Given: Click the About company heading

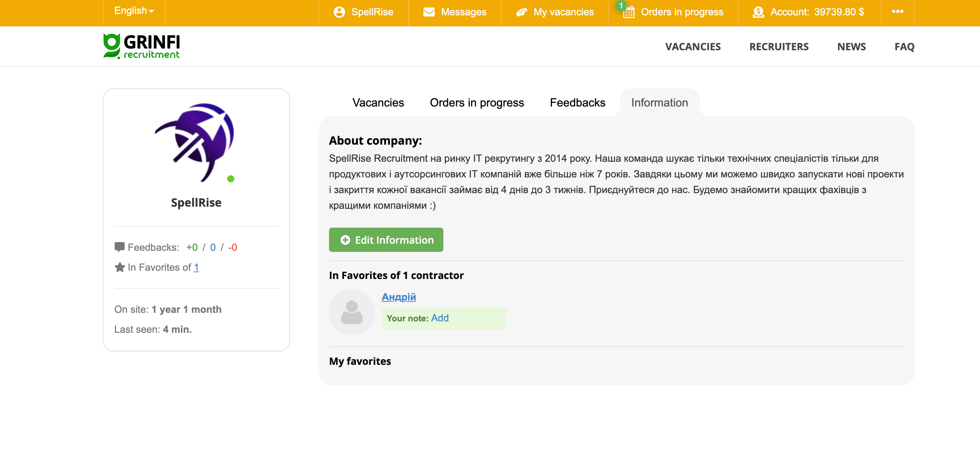Looking at the screenshot, I should pyautogui.click(x=375, y=140).
